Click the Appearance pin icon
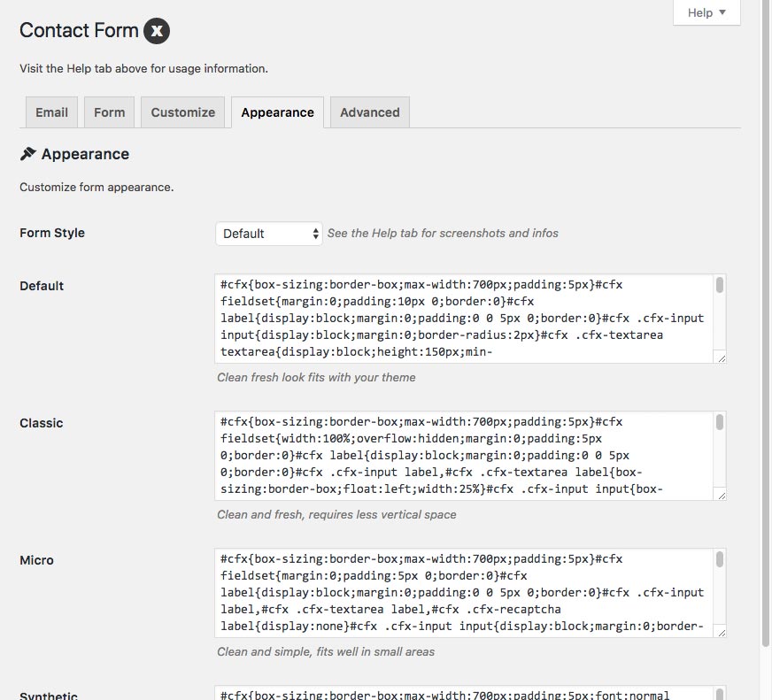The image size is (772, 700). [27, 154]
